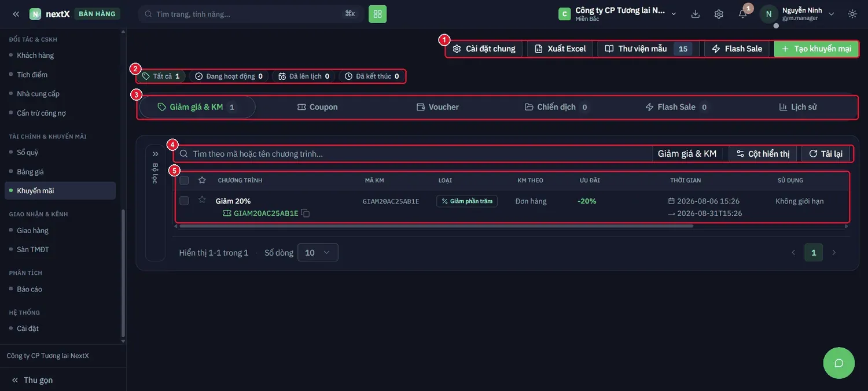
Task: Expand company selector Công ty CP Tương lai
Action: (617, 14)
